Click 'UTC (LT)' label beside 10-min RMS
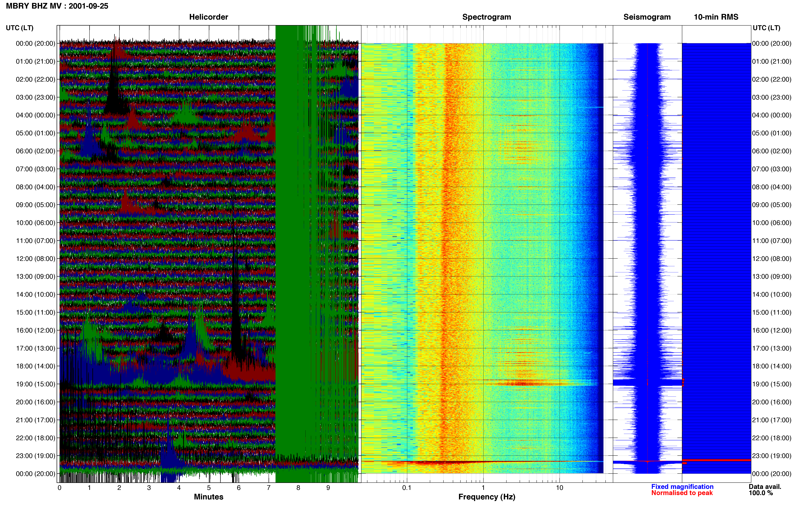812x508 pixels. (766, 28)
